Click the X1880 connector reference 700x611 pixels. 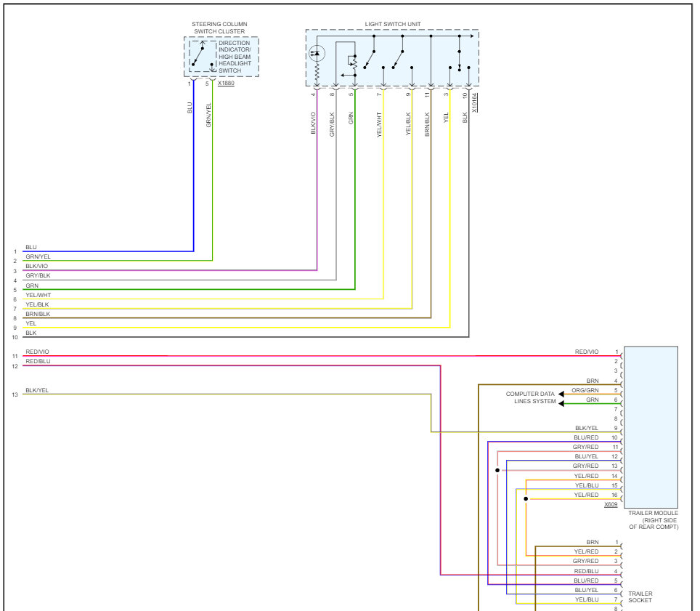(x=226, y=83)
